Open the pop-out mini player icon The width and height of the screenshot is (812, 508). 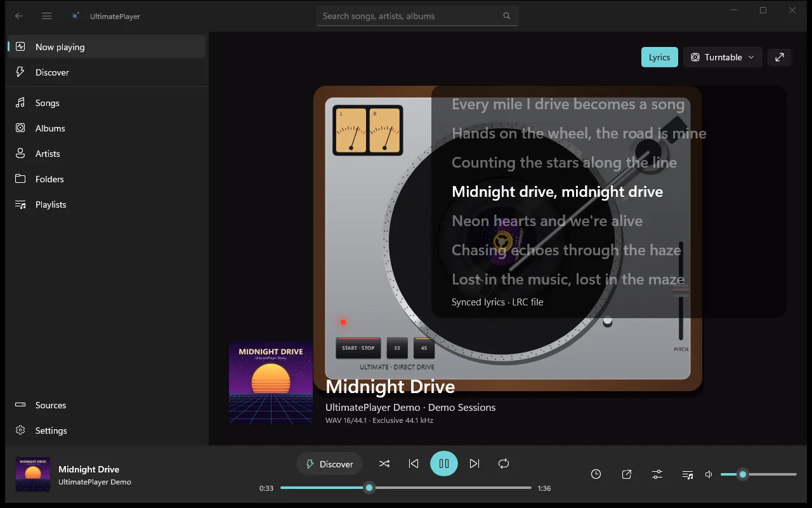click(x=627, y=474)
